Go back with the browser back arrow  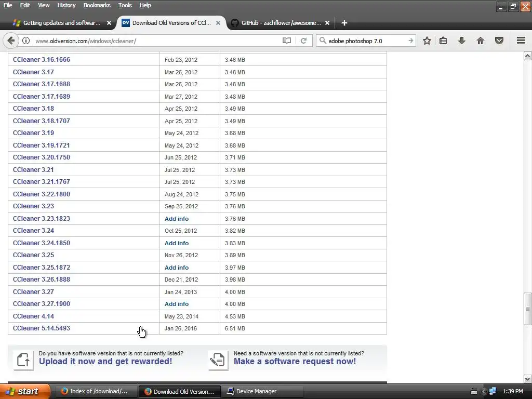(11, 41)
